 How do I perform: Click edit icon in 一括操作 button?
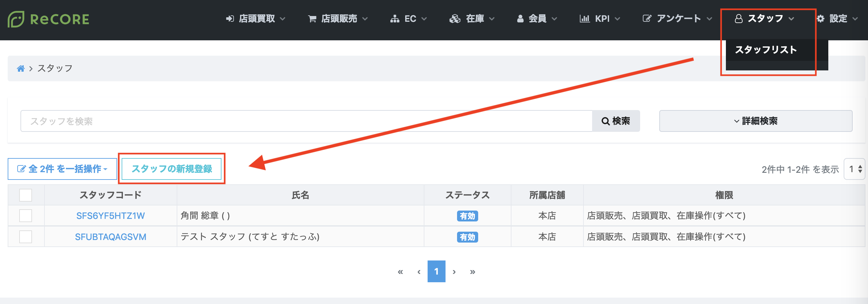(x=21, y=169)
